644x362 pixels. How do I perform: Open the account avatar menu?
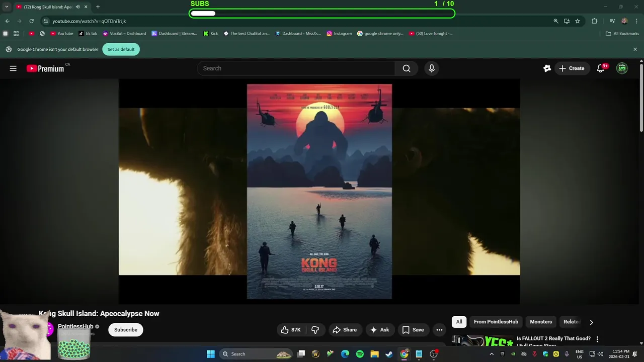coord(622,68)
